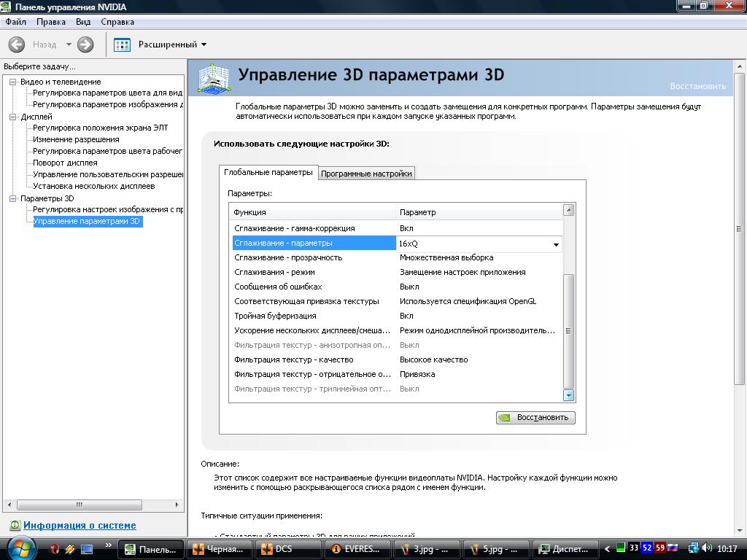Viewport: 747px width, 560px height.
Task: Click the Back arrow button
Action: (x=17, y=44)
